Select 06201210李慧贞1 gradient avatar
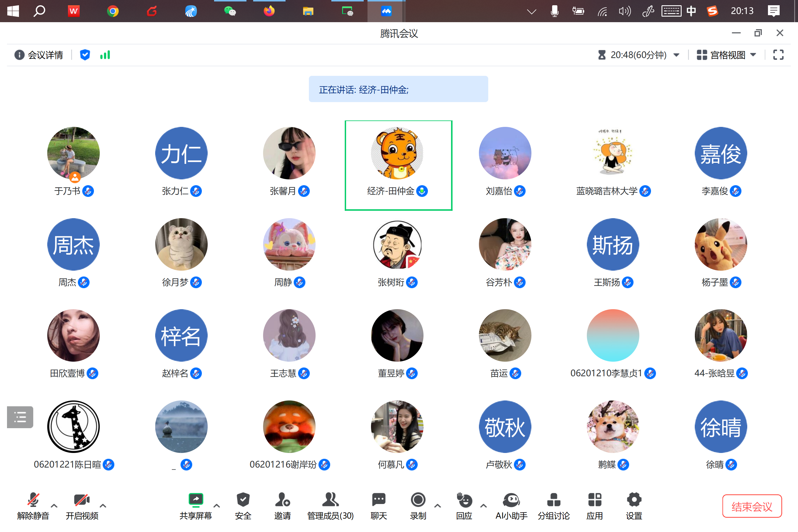This screenshot has width=798, height=532. (x=613, y=335)
